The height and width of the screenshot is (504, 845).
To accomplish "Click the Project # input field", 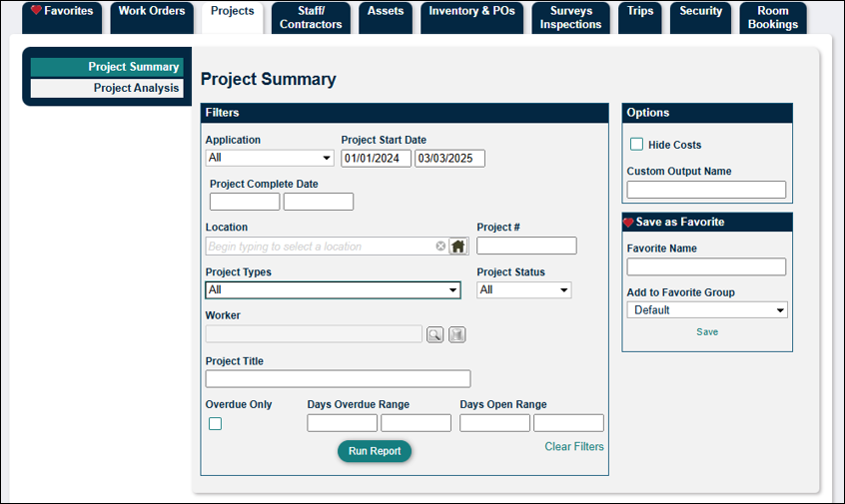I will tap(526, 246).
